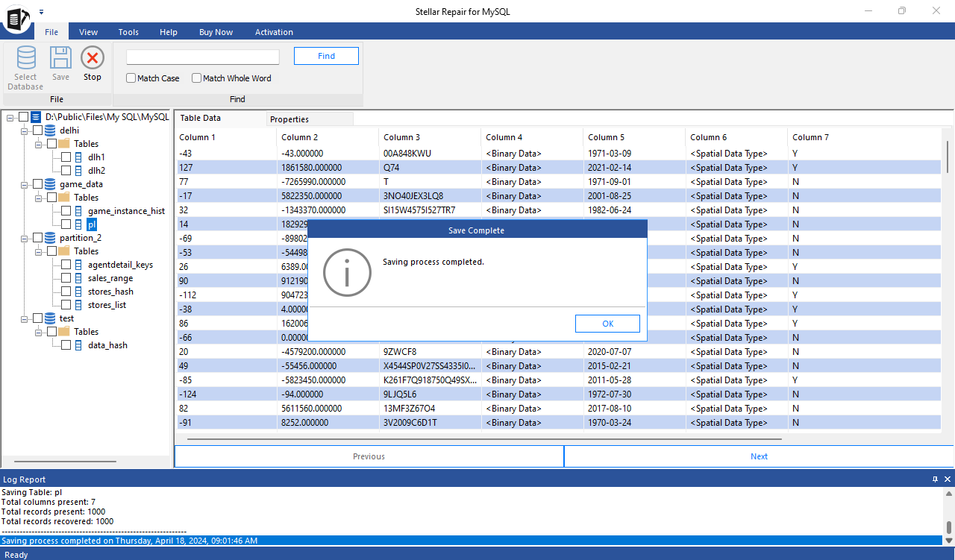955x560 pixels.
Task: Click the data_hash table icon
Action: pos(79,345)
